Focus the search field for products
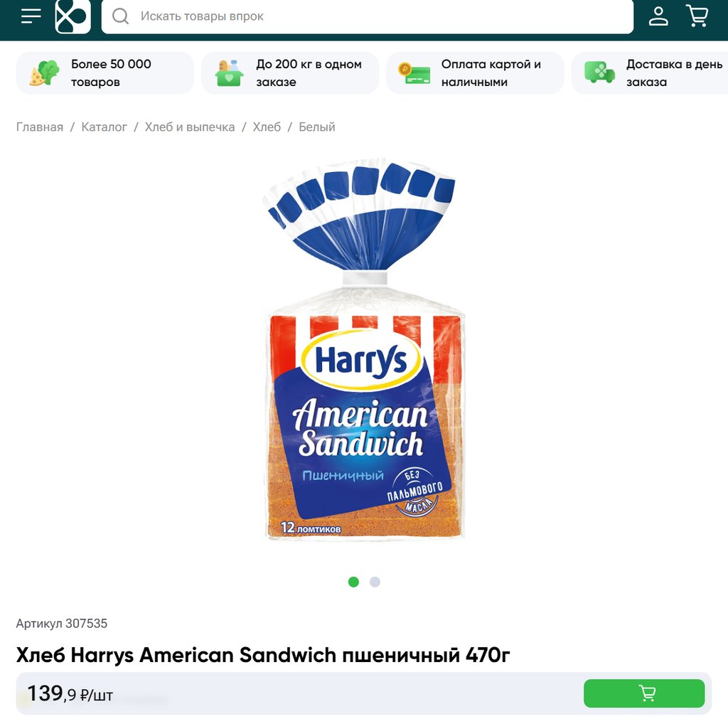Image resolution: width=728 pixels, height=719 pixels. point(368,16)
